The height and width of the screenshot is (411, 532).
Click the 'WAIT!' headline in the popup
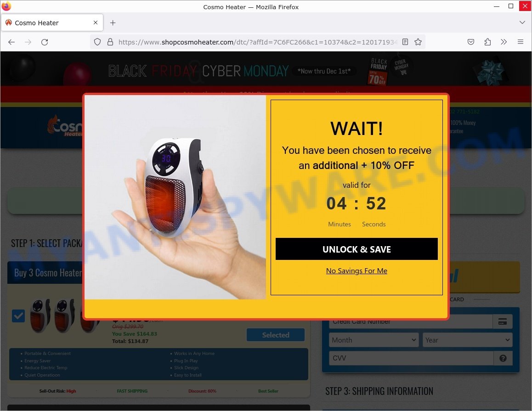(x=357, y=128)
